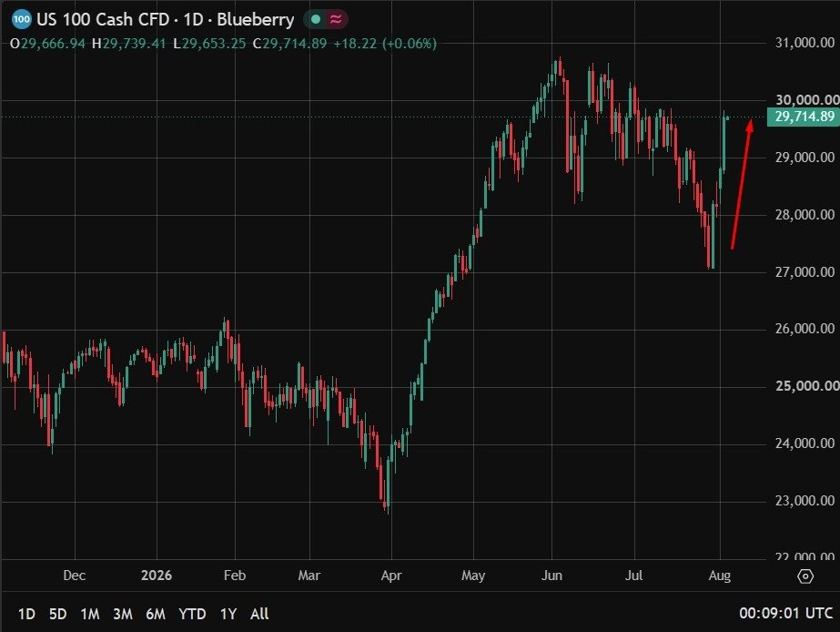Click the Dec date axis label
Viewport: 840px width, 632px height.
click(x=75, y=576)
